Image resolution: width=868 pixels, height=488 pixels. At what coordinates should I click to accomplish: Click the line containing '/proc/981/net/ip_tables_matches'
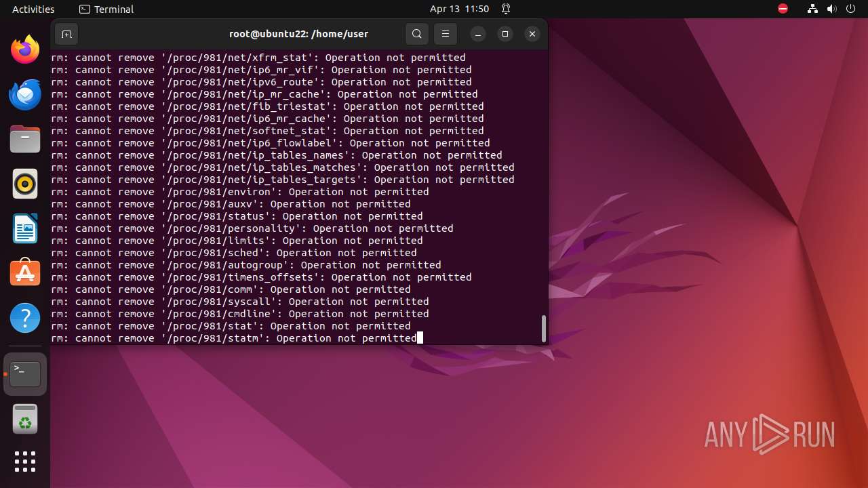(x=283, y=167)
